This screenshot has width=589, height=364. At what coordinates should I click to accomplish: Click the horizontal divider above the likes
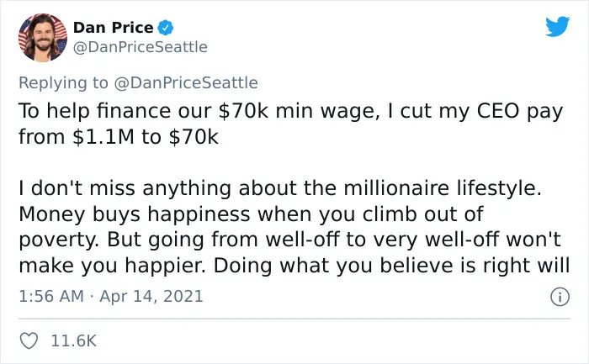click(x=294, y=319)
